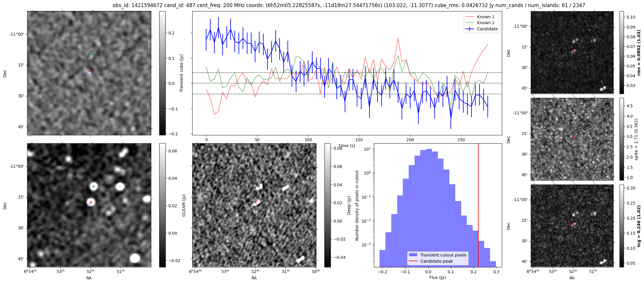Click the Deep (Jy) colorbar
The width and height of the screenshot is (644, 283).
pos(327,205)
